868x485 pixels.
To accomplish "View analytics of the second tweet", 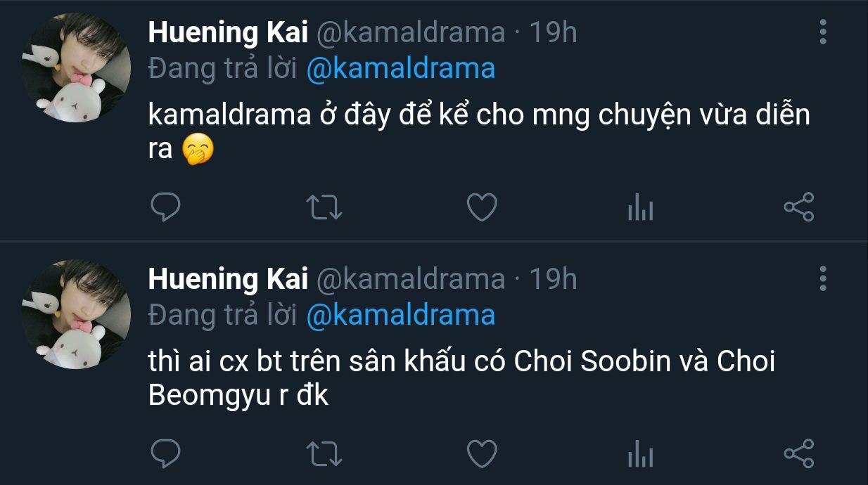I will (640, 455).
